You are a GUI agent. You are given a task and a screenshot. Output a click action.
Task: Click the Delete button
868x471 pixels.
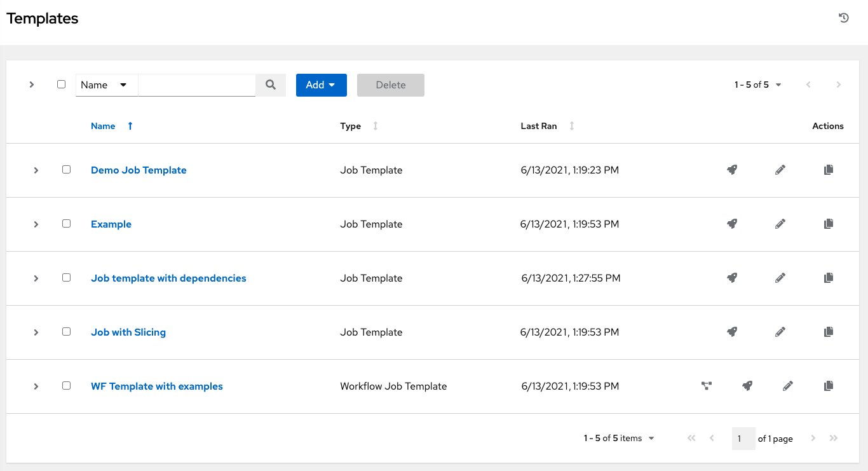point(390,85)
